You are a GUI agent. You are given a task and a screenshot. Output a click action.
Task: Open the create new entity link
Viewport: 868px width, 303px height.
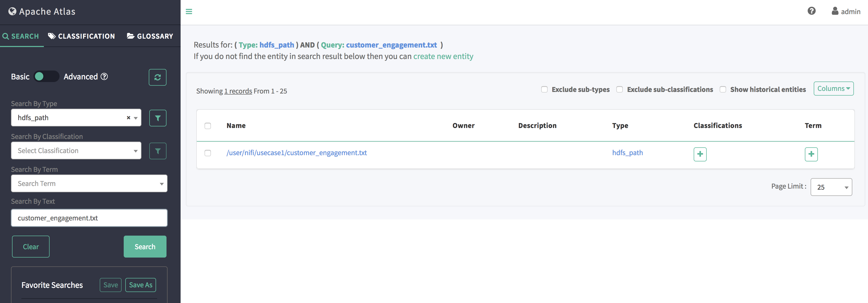click(x=443, y=56)
